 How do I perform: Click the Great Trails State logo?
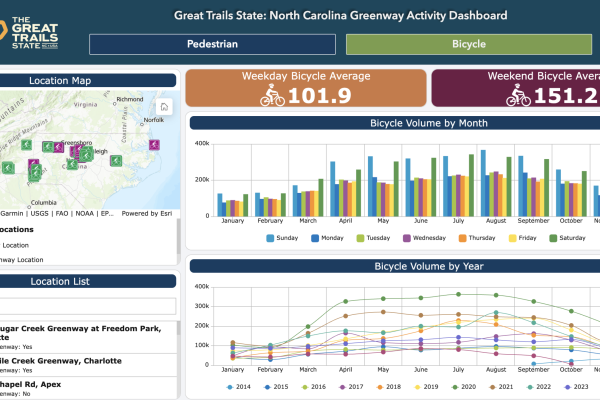pyautogui.click(x=29, y=33)
